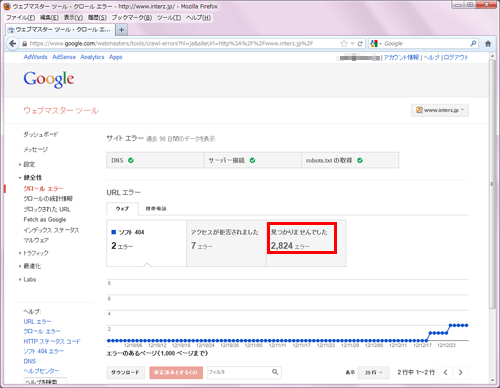Open the 編集 menu

pyautogui.click(x=49, y=18)
